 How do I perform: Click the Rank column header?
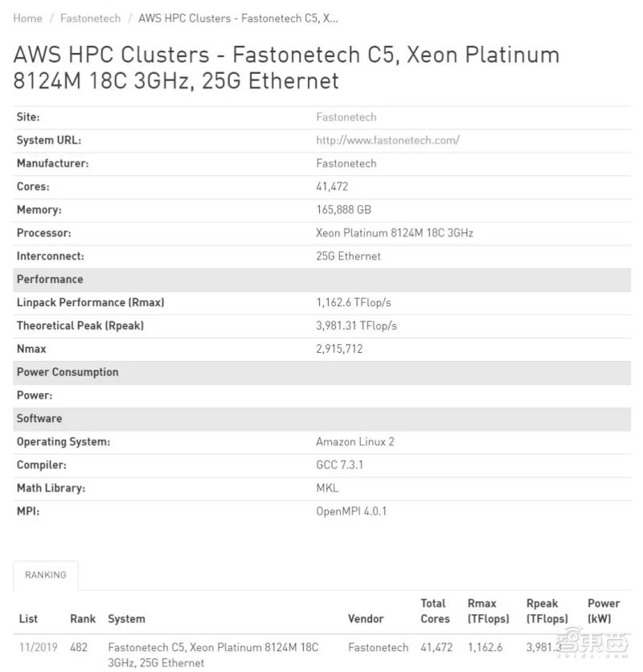(83, 619)
